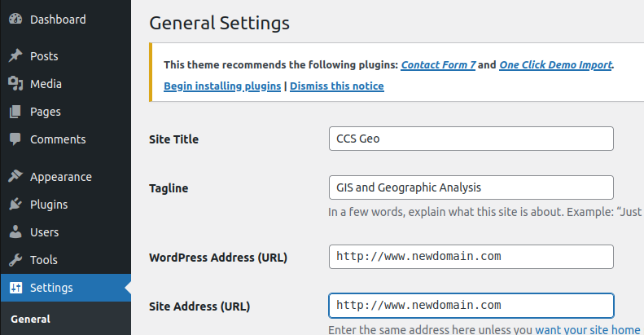Dismiss this notice via the link
Image resolution: width=644 pixels, height=335 pixels.
337,86
